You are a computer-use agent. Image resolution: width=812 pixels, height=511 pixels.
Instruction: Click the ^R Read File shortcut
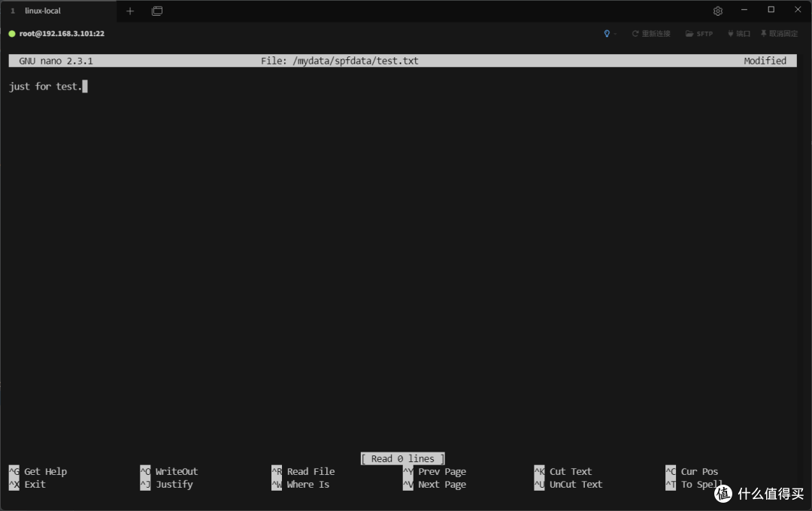pos(303,472)
